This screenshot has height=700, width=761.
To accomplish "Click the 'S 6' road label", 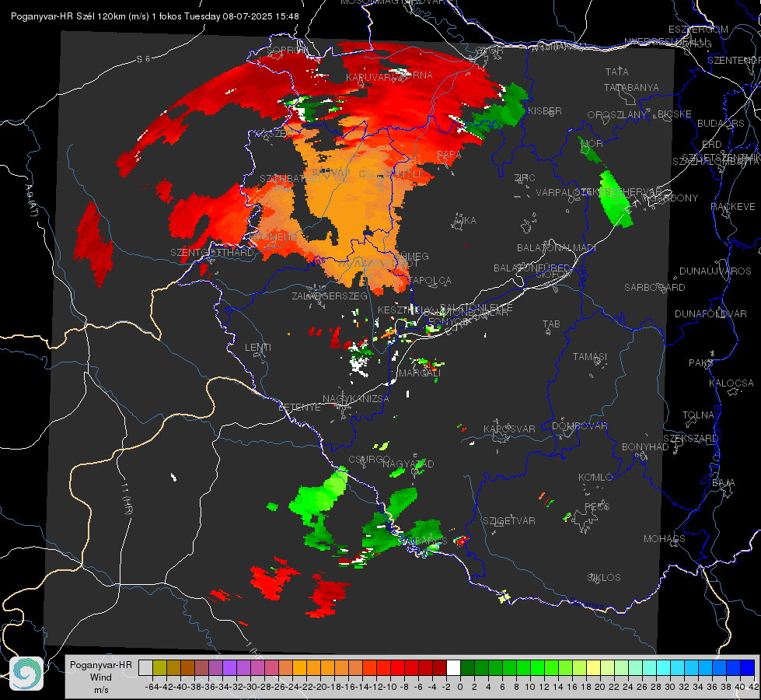I will [143, 59].
